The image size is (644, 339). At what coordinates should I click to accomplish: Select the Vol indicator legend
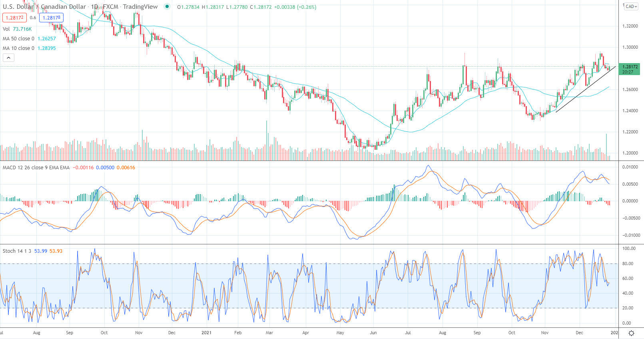click(6, 29)
